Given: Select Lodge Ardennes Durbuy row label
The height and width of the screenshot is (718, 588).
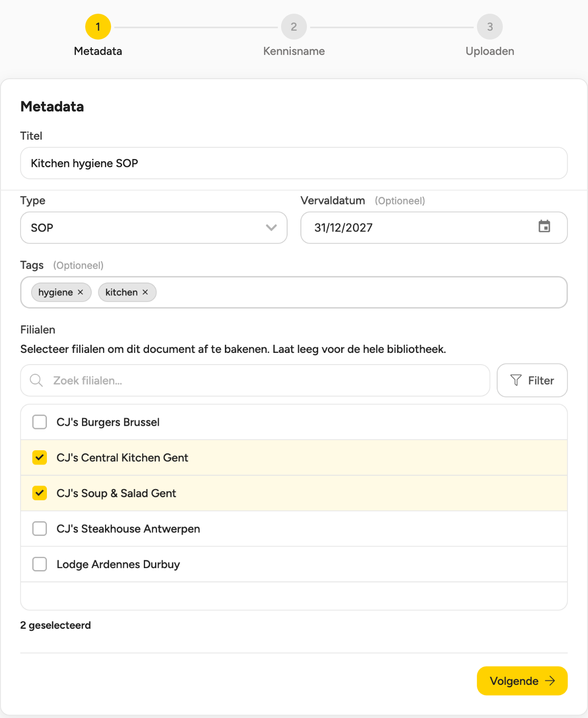Looking at the screenshot, I should pos(118,565).
